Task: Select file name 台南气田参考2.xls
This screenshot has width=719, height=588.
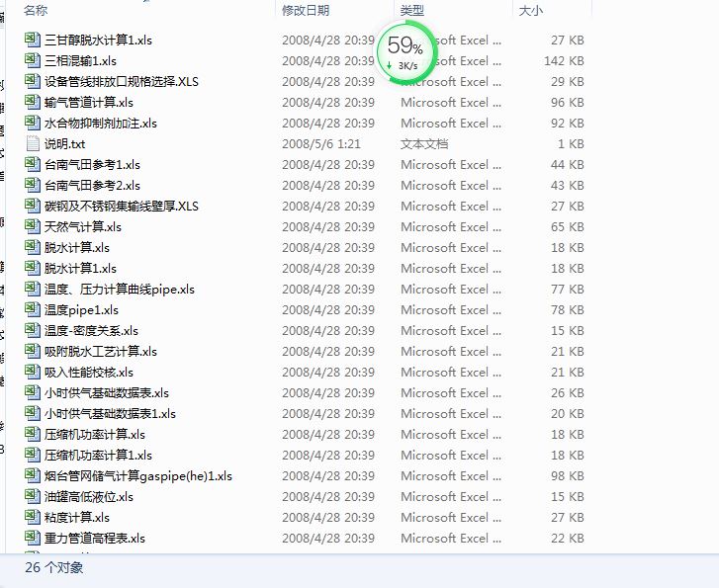Action: pyautogui.click(x=92, y=185)
